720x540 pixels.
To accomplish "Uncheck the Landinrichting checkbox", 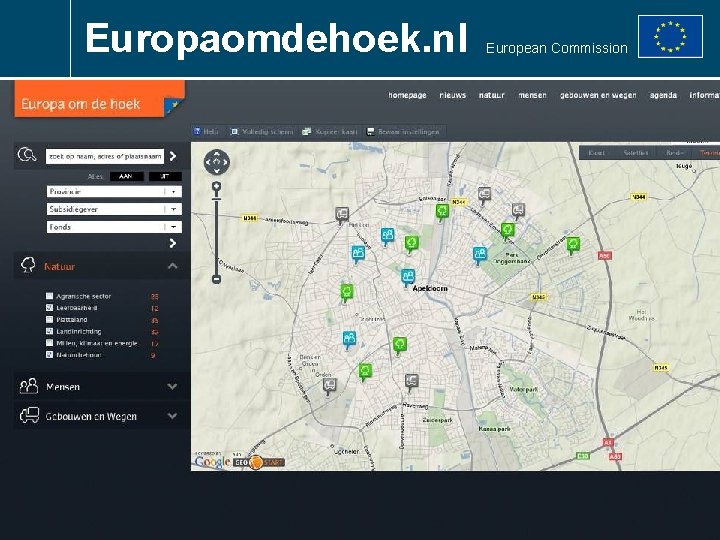I will (x=50, y=331).
